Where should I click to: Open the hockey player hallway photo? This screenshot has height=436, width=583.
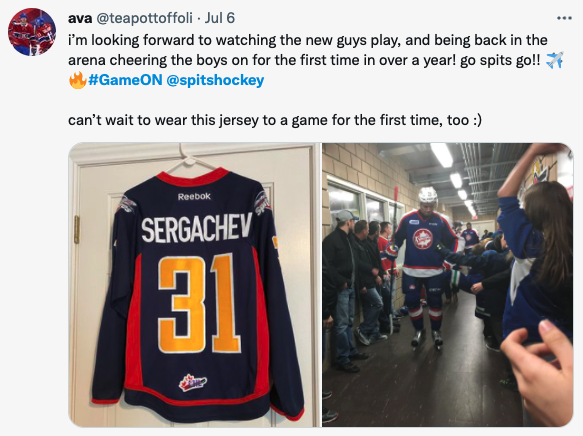(448, 285)
